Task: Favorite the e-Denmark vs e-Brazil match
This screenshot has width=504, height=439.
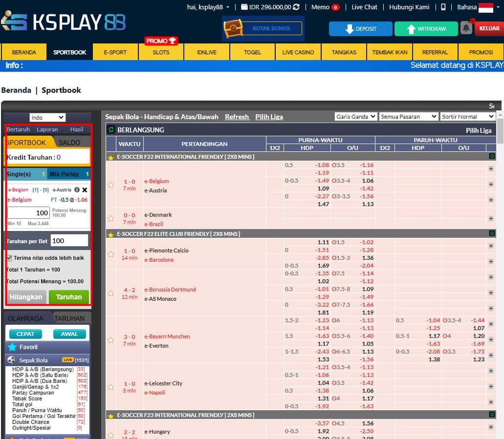Action: click(111, 219)
